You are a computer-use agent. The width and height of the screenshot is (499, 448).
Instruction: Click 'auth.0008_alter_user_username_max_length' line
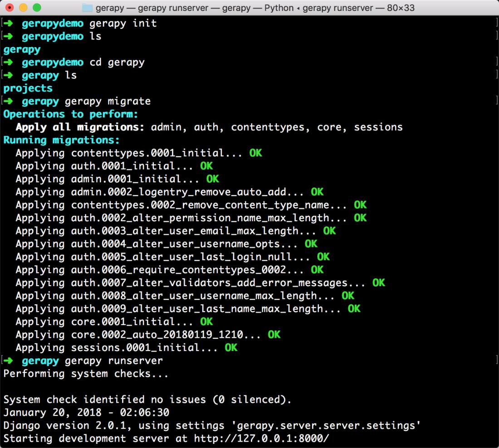[185, 296]
